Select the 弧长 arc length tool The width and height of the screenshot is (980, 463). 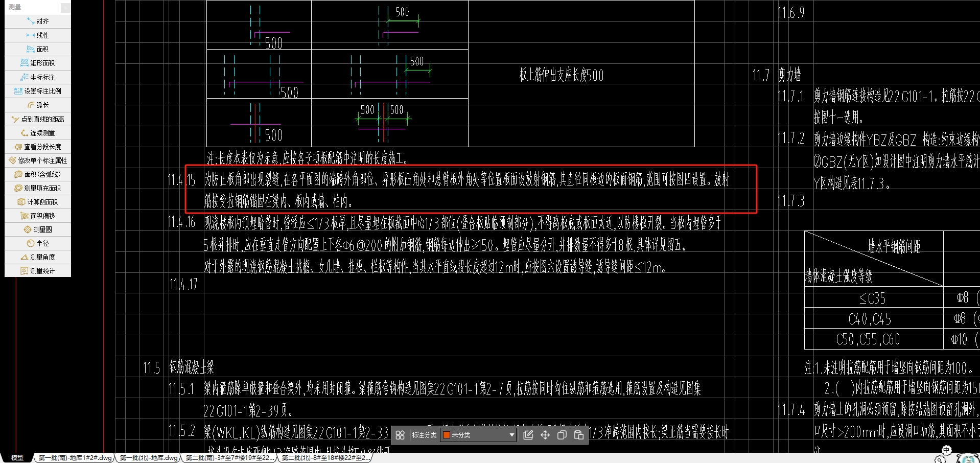(x=38, y=105)
